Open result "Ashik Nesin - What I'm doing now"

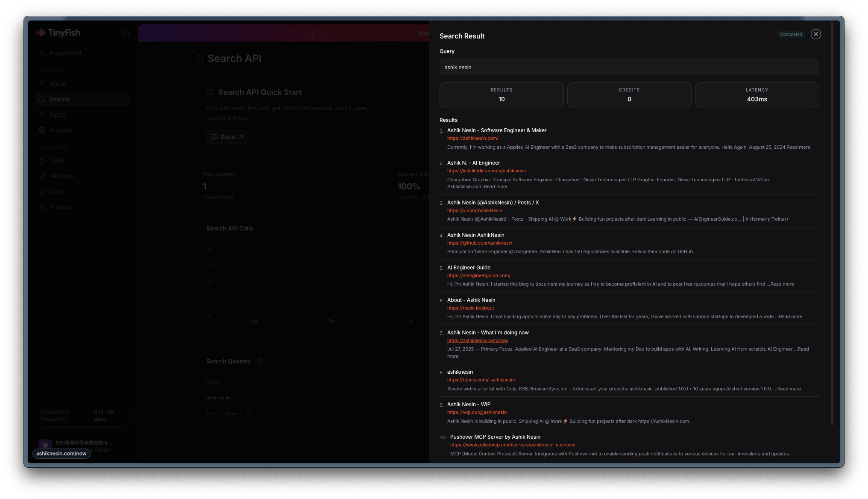pos(488,333)
